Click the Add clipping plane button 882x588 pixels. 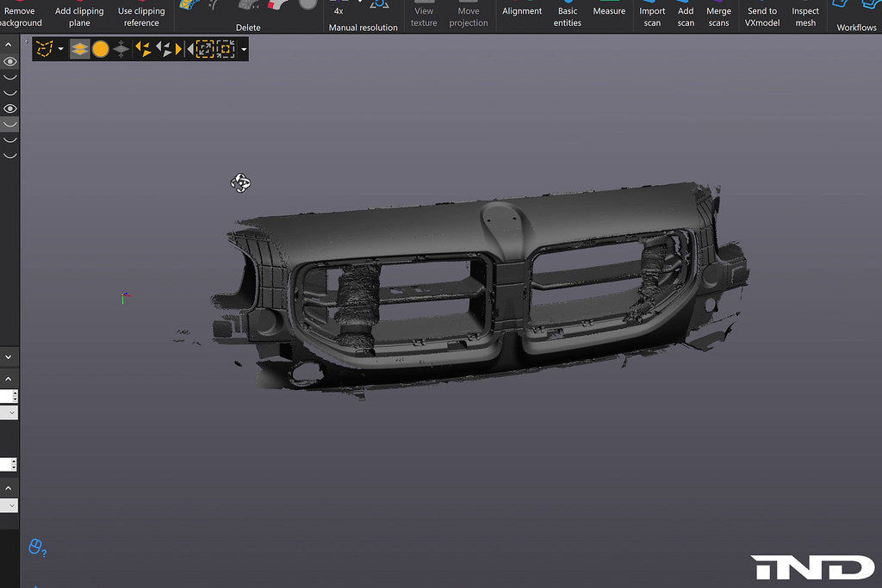point(79,16)
